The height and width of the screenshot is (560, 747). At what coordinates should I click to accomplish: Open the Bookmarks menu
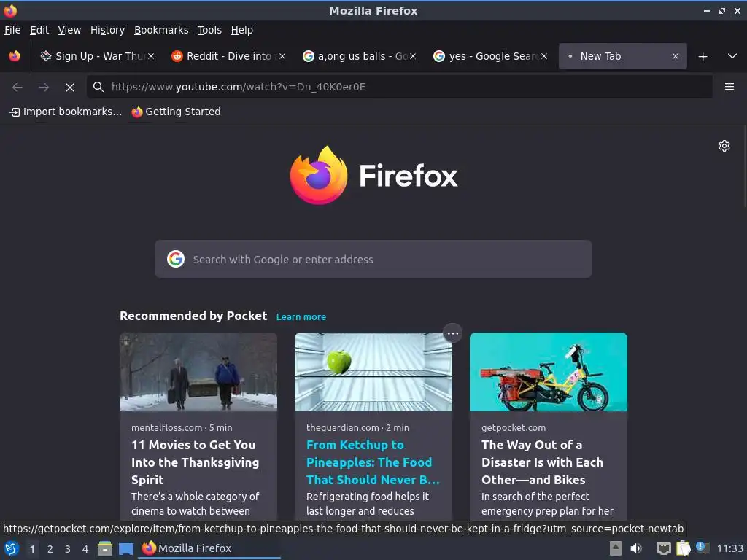(161, 30)
